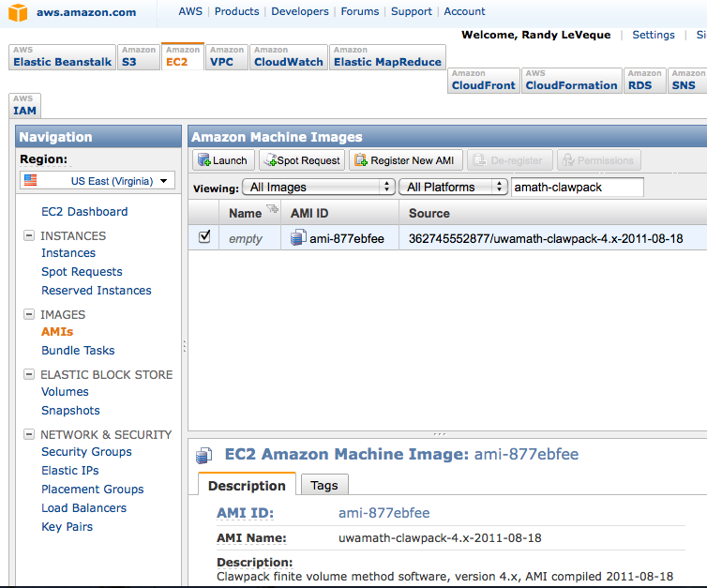Click the Spot Request icon
Image resolution: width=707 pixels, height=588 pixels.
click(268, 160)
